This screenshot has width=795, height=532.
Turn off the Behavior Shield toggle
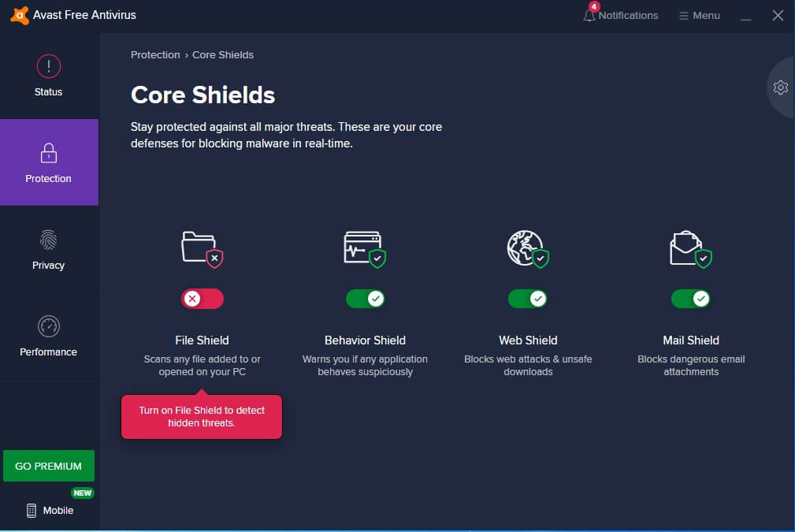pyautogui.click(x=365, y=299)
